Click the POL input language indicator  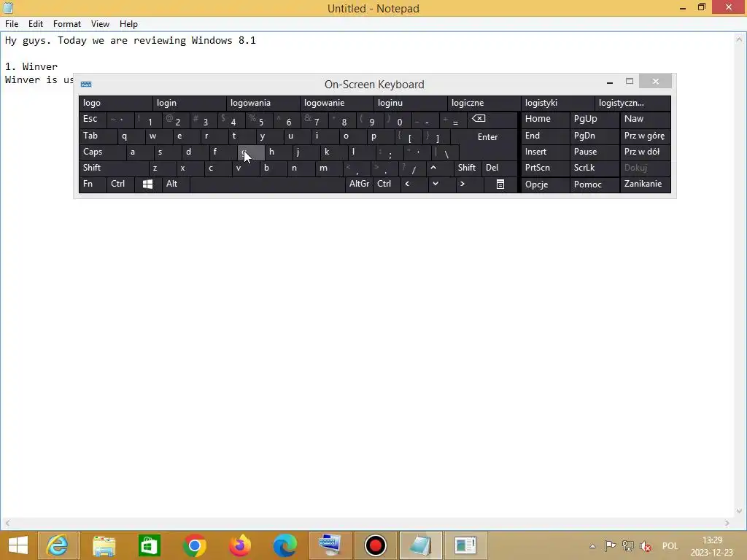[670, 545]
